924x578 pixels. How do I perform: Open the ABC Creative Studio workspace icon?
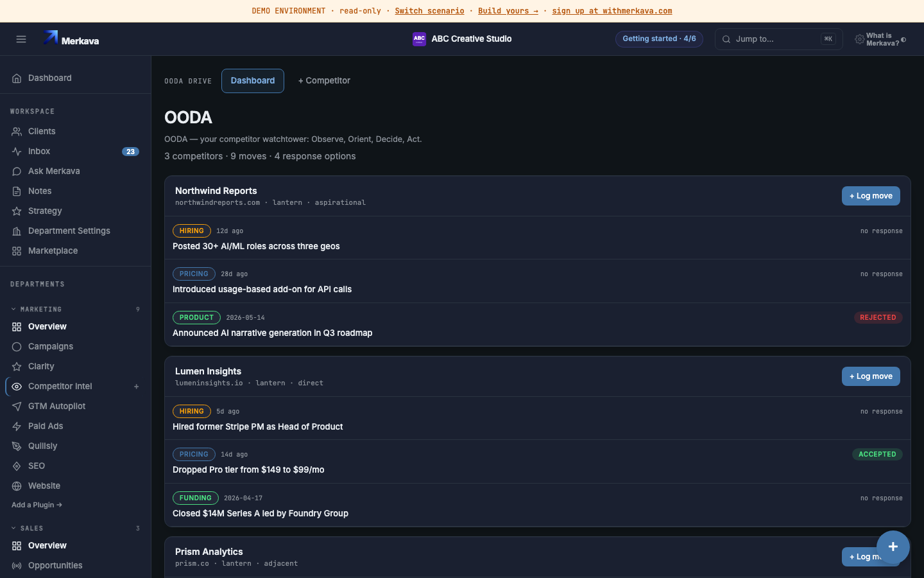pos(419,39)
